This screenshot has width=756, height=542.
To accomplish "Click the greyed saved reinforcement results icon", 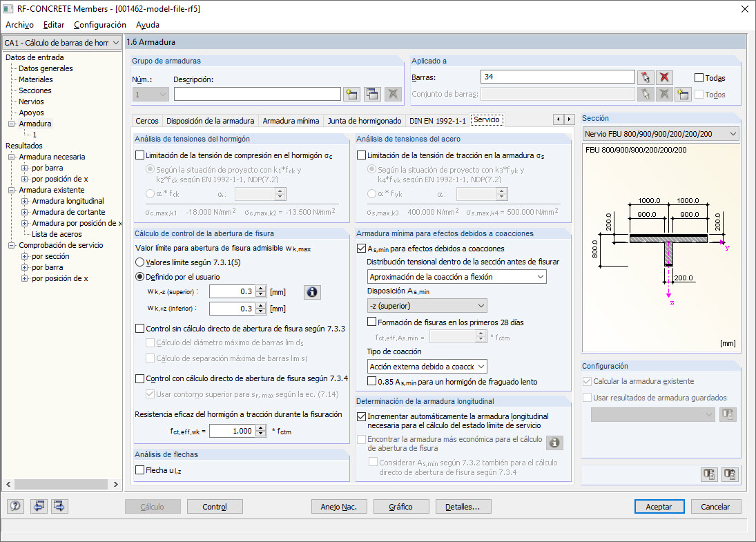I will pyautogui.click(x=728, y=415).
